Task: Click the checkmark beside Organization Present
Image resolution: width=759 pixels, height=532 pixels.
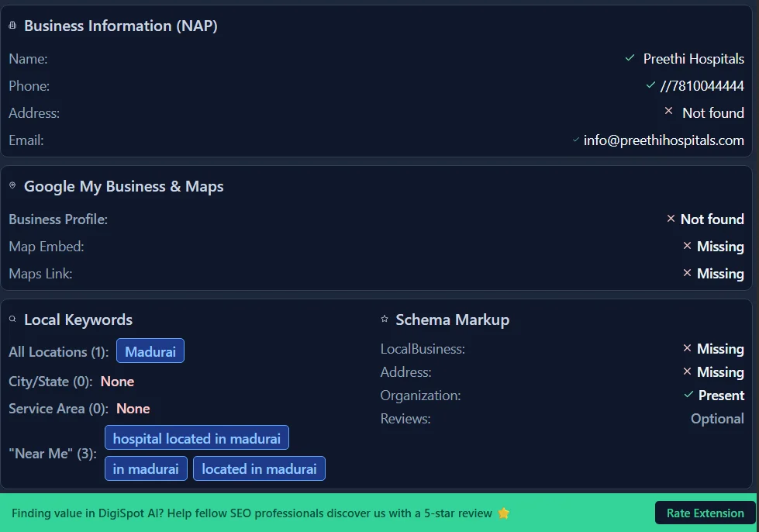Action: click(688, 395)
